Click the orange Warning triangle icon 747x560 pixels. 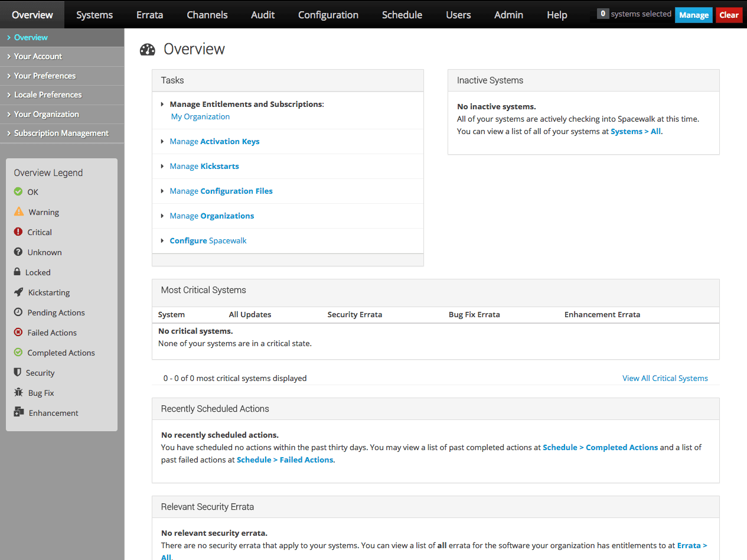(19, 211)
